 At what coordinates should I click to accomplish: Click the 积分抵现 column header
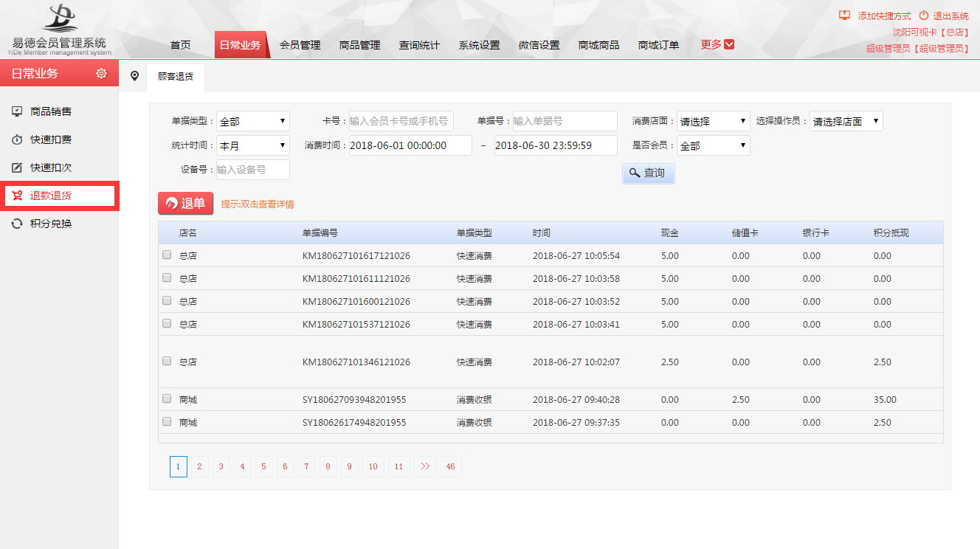tap(891, 232)
